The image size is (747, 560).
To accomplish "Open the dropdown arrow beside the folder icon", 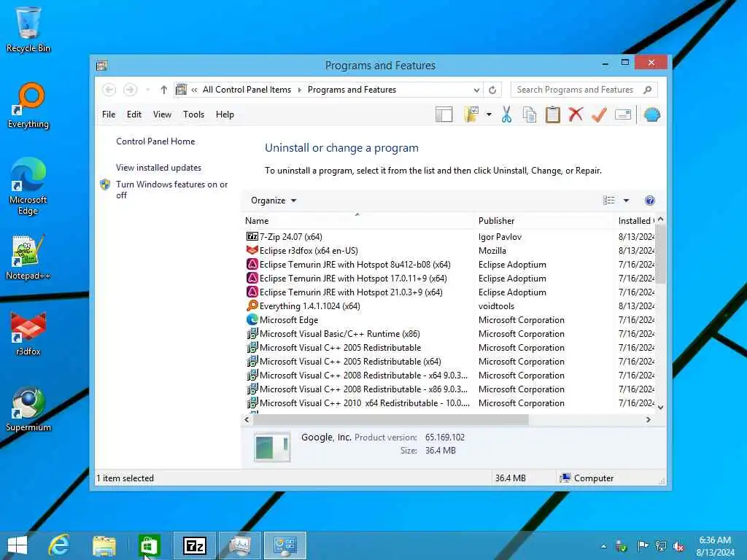I will (489, 114).
